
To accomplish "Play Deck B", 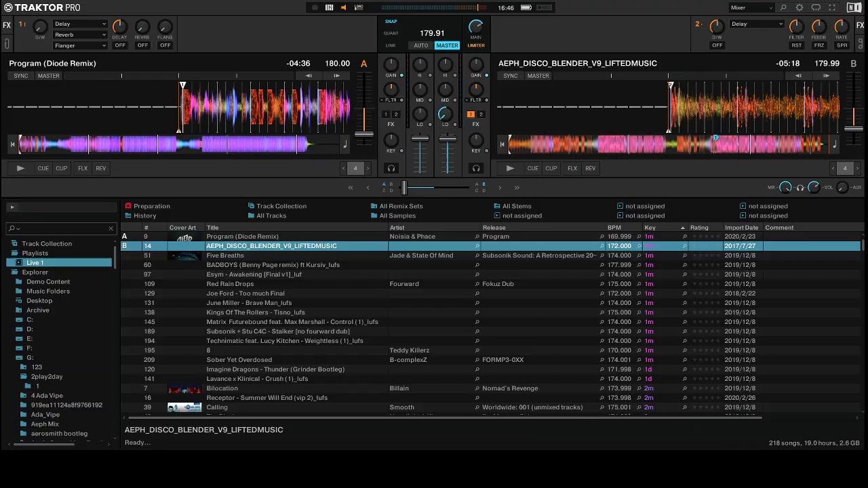I will [510, 168].
